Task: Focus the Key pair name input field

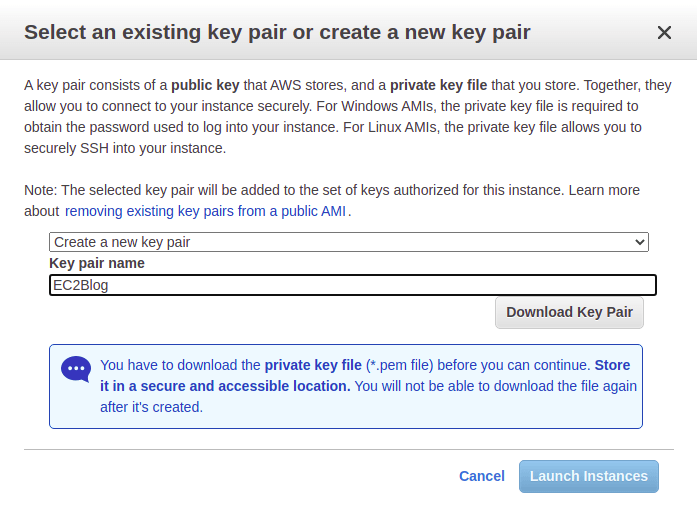Action: [352, 285]
